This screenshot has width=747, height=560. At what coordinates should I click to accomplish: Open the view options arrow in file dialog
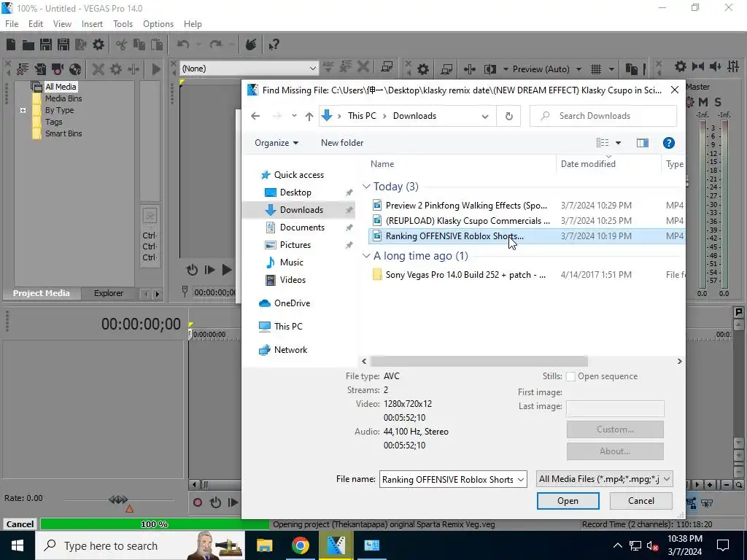pyautogui.click(x=619, y=143)
